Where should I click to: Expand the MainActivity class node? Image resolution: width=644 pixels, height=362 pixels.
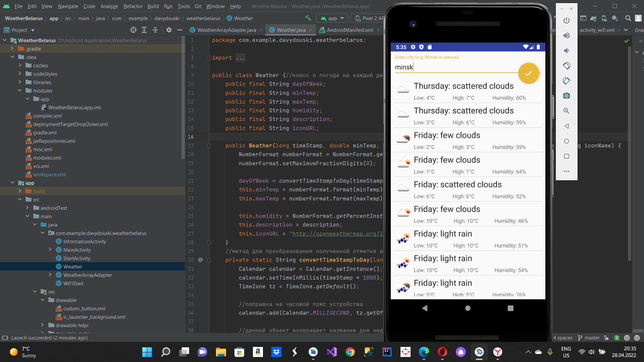pyautogui.click(x=50, y=250)
